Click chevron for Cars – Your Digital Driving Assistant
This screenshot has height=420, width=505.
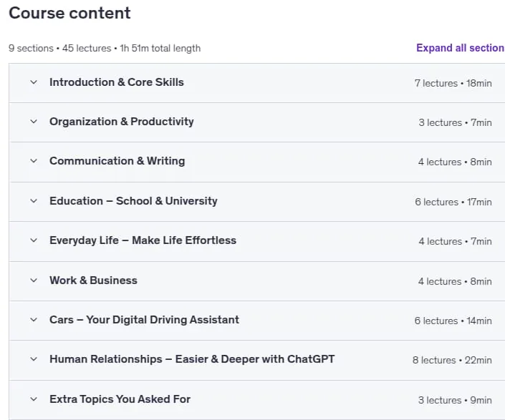(34, 320)
